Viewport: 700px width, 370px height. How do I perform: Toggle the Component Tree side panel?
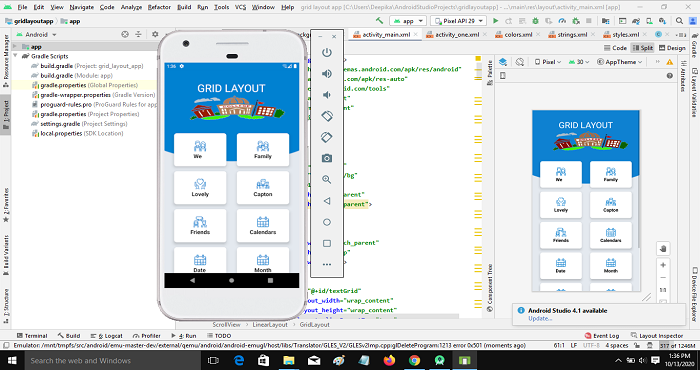pyautogui.click(x=490, y=287)
